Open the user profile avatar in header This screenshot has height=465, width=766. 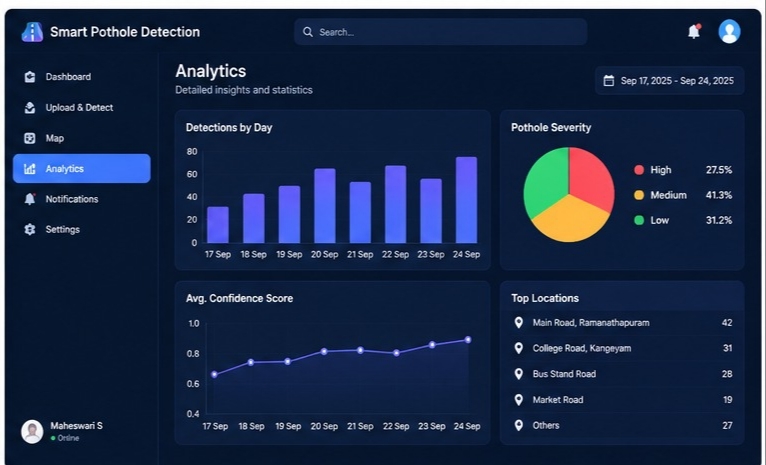(729, 32)
